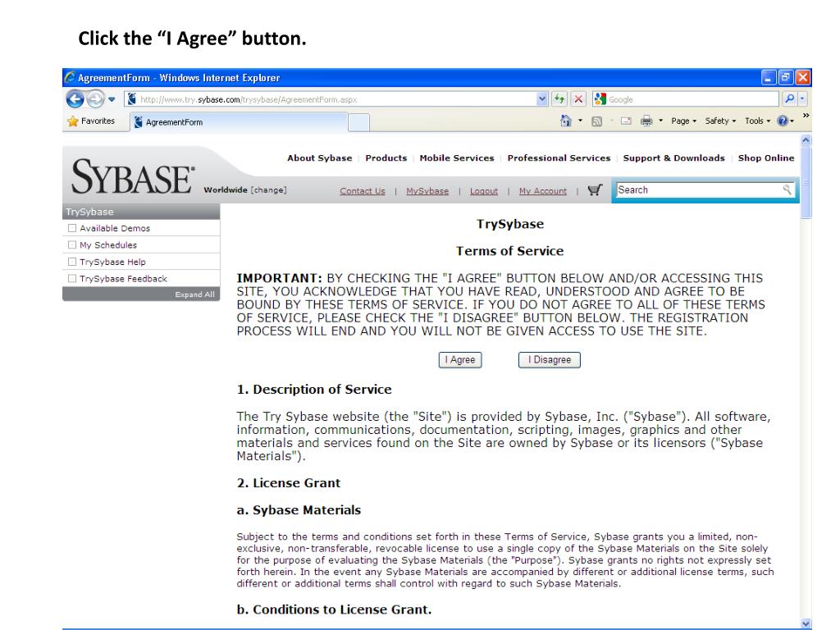Open About Sybase navigation item
The height and width of the screenshot is (630, 840).
(320, 158)
